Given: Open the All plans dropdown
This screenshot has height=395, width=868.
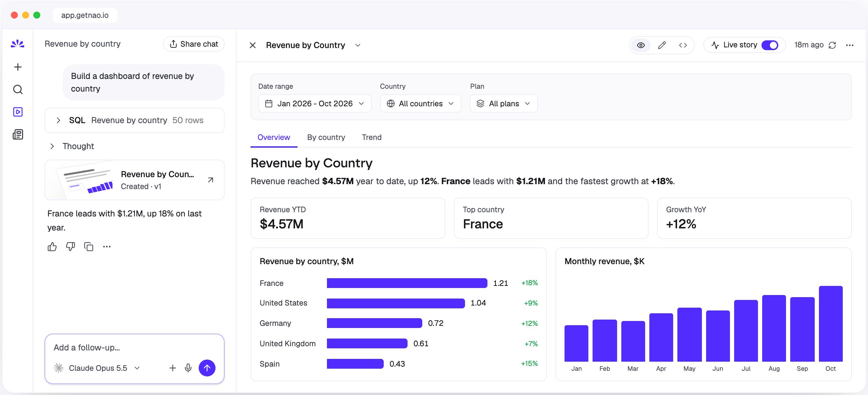Looking at the screenshot, I should (504, 103).
